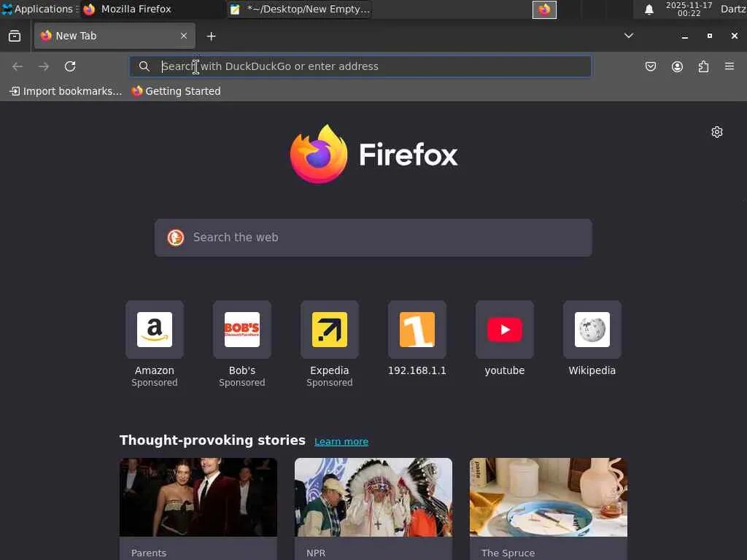747x560 pixels.
Task: Open the Save to Pocket icon
Action: pos(650,66)
